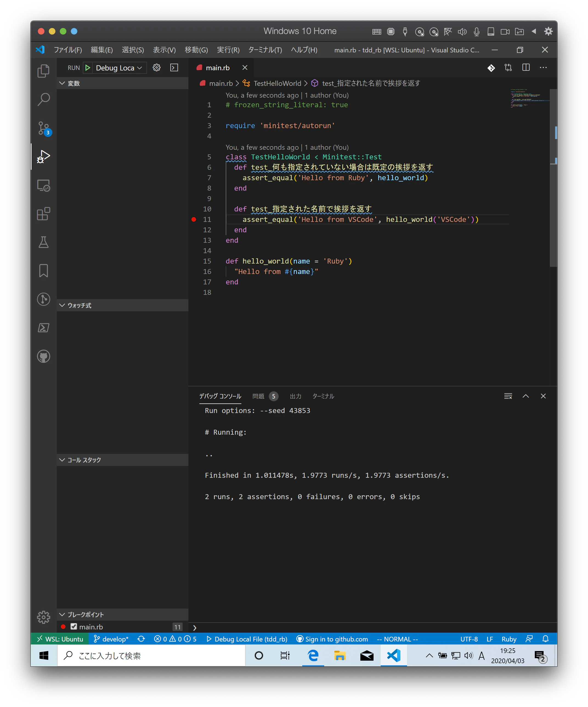Open the ファイル(F) menu
588x707 pixels.
coord(68,50)
